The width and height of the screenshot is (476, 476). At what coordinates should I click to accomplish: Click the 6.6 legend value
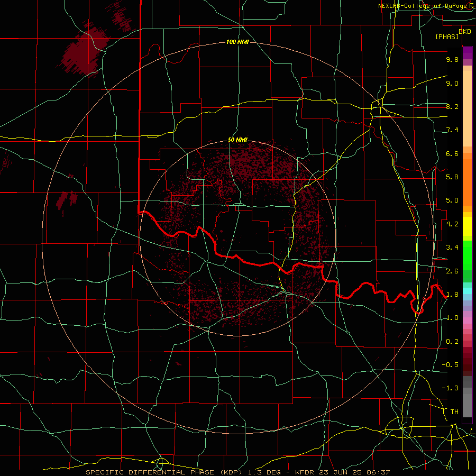pos(452,153)
